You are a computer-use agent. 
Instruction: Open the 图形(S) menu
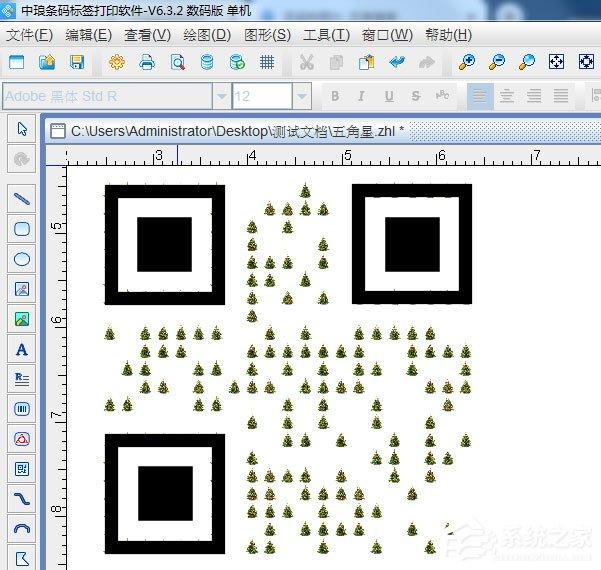click(268, 35)
